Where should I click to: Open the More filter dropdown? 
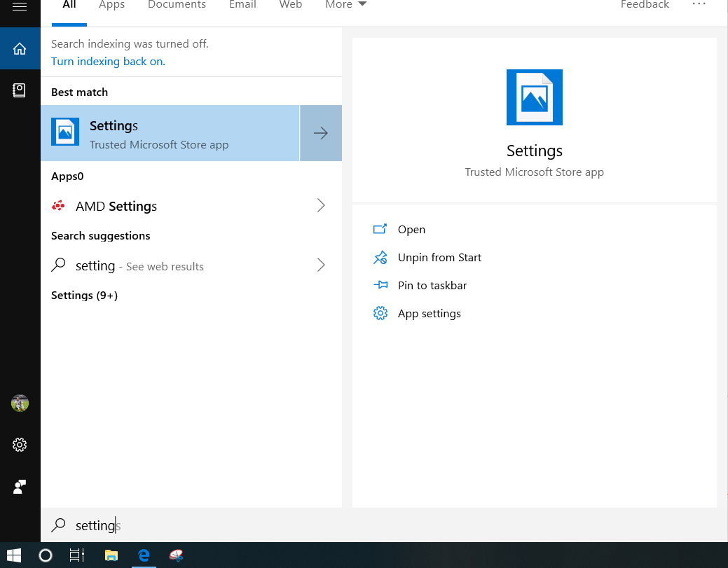[x=346, y=5]
